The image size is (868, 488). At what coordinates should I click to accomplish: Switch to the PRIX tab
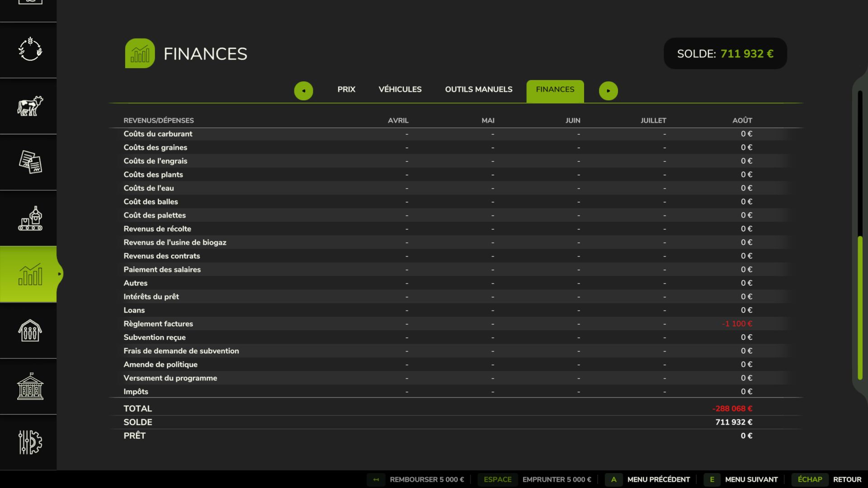[346, 89]
